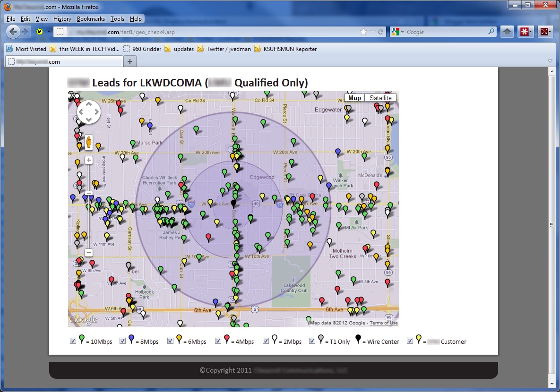Open the View menu
The height and width of the screenshot is (392, 560).
(42, 19)
